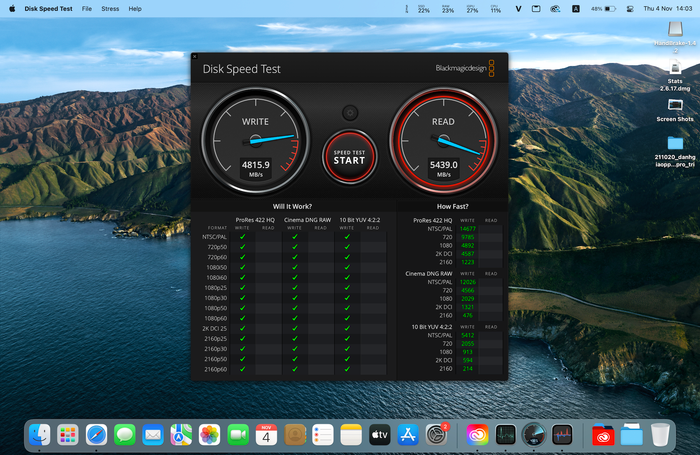The height and width of the screenshot is (455, 700).
Task: Click the "How Fast?" heading
Action: pyautogui.click(x=452, y=206)
